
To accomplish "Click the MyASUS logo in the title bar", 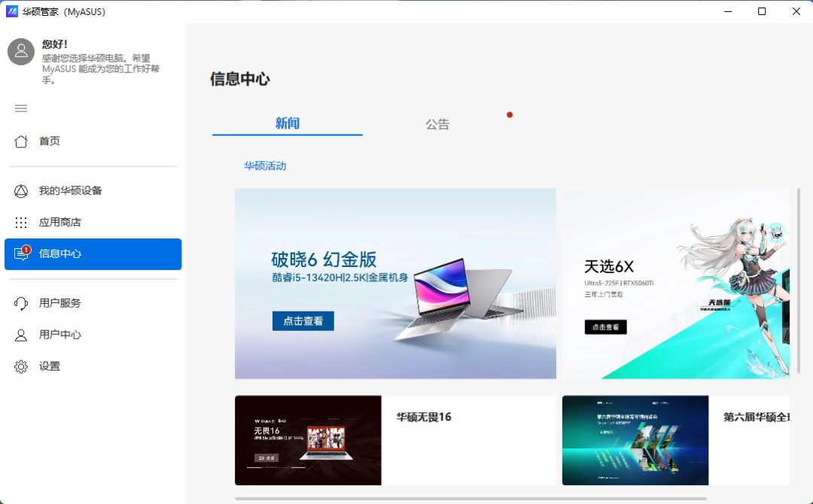I will coord(11,11).
